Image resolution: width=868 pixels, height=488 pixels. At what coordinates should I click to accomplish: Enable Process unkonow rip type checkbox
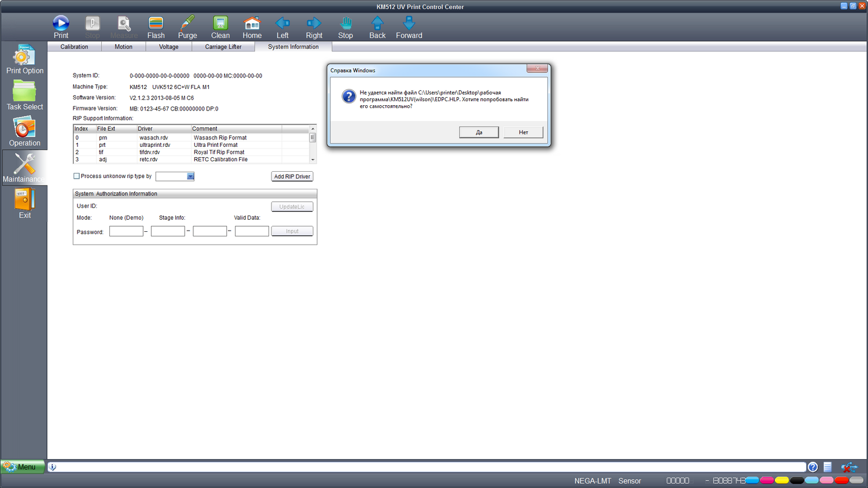[x=76, y=176]
